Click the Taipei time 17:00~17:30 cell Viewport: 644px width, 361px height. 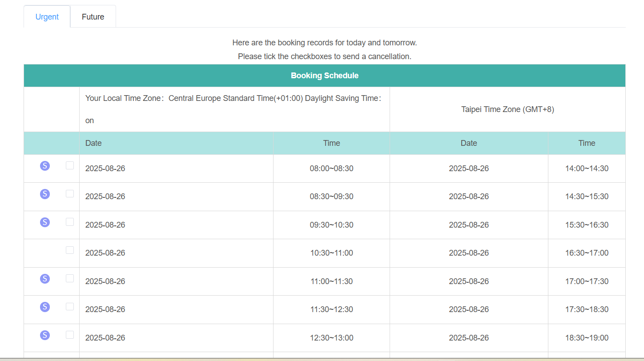tap(587, 281)
